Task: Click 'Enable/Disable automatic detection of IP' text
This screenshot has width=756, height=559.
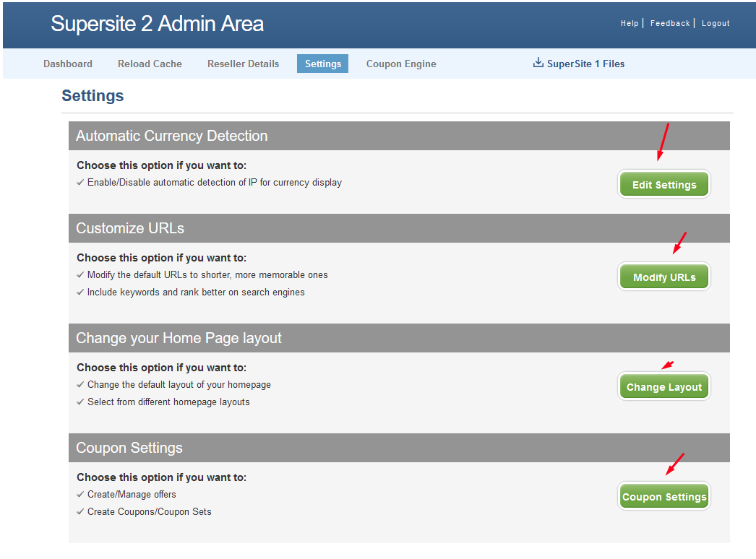Action: tap(215, 182)
